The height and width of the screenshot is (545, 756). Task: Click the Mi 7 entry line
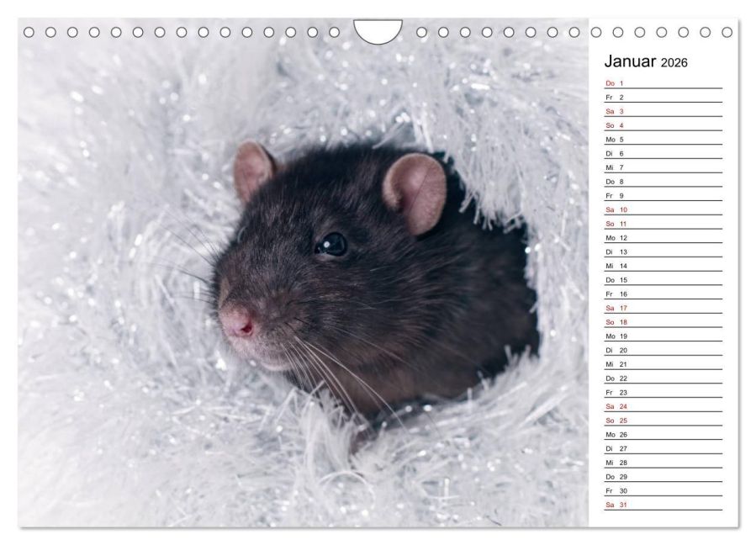point(663,167)
